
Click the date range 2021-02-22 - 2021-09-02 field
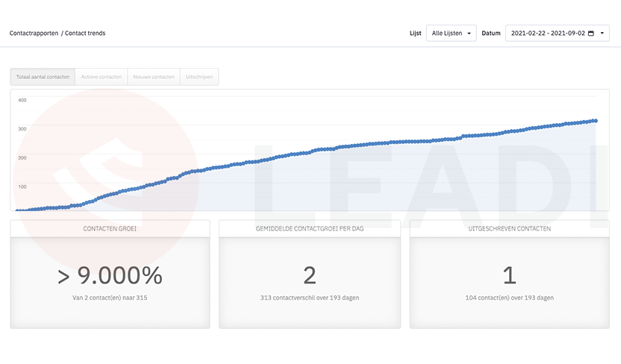tap(558, 34)
